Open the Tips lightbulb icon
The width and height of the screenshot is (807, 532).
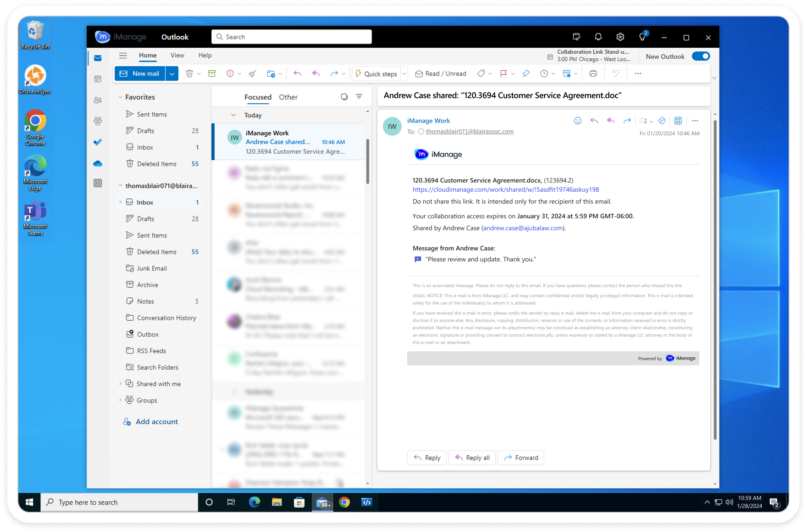pyautogui.click(x=642, y=37)
